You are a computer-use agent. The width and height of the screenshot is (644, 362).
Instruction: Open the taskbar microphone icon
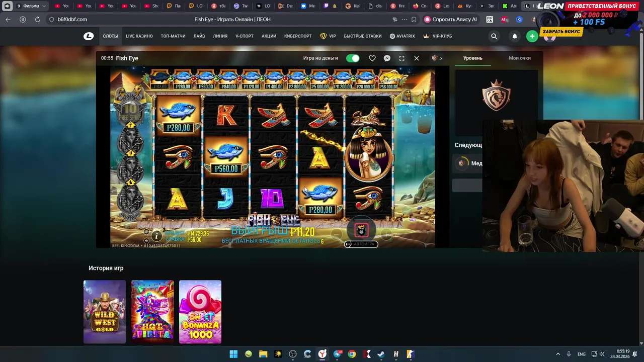pyautogui.click(x=569, y=354)
